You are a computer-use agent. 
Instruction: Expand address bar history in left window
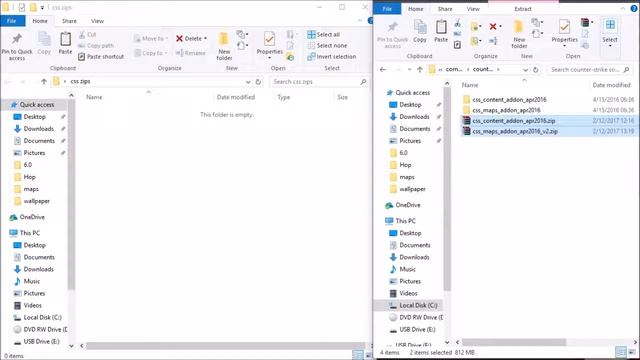[x=248, y=82]
